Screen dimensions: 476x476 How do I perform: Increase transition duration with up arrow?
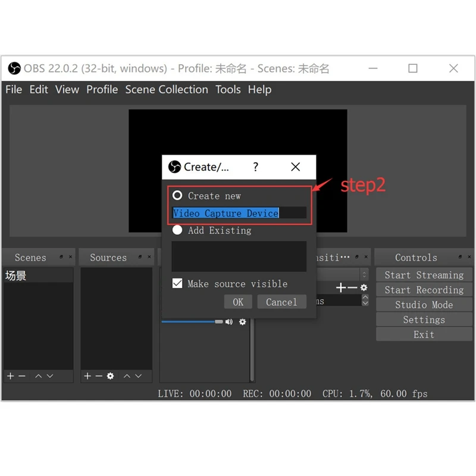(365, 297)
